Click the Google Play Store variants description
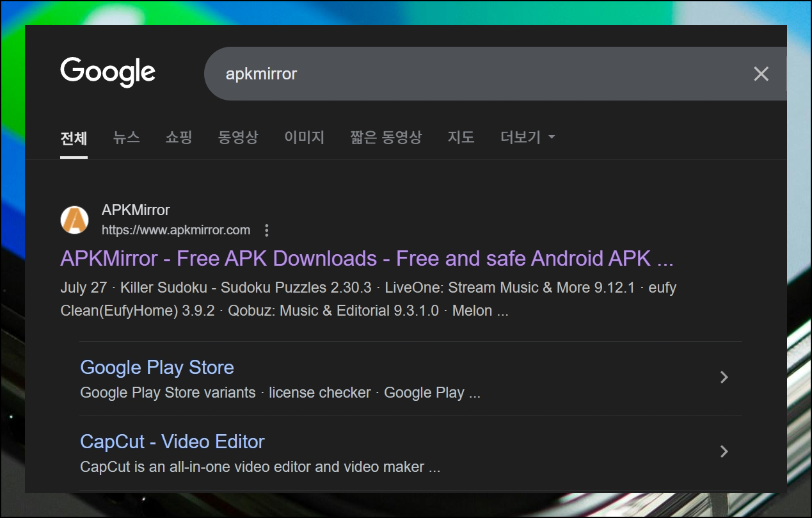 [x=280, y=393]
